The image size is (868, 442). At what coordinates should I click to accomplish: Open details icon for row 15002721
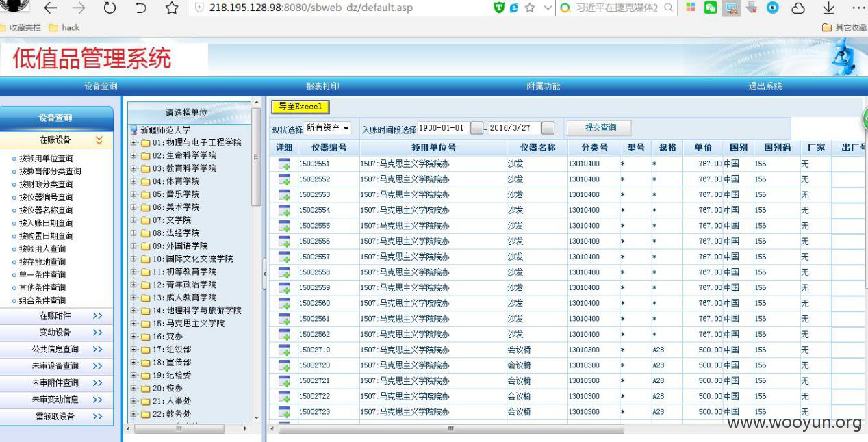(284, 381)
